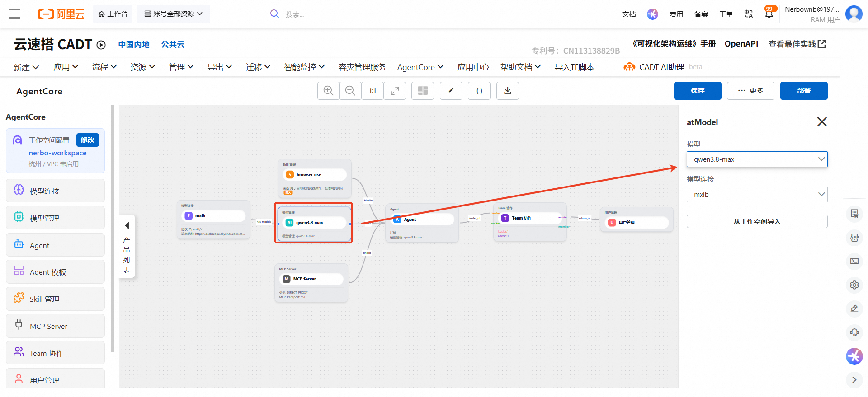This screenshot has height=397, width=868.
Task: Zoom in on the canvas
Action: tap(329, 91)
